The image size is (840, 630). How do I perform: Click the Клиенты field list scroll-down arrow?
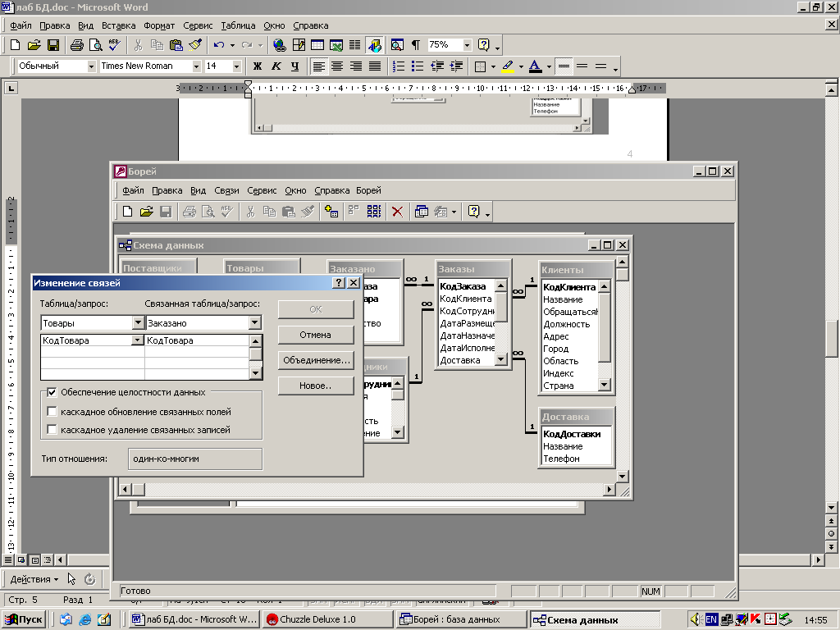605,385
